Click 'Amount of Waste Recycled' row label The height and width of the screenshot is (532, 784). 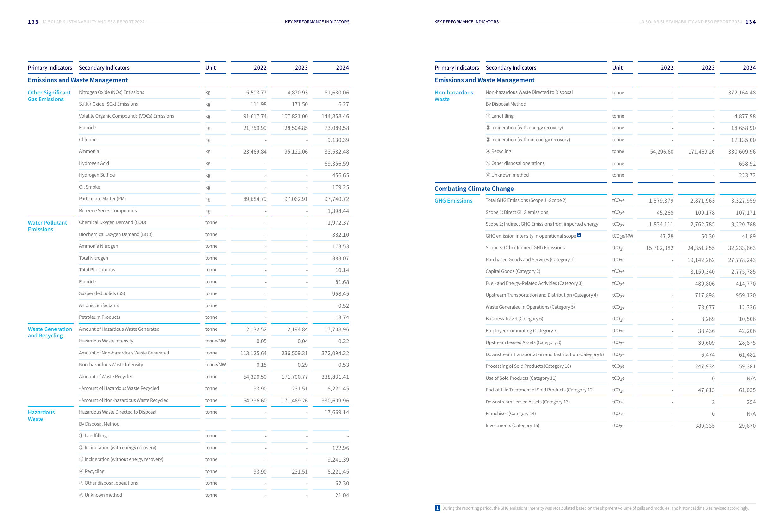click(x=106, y=377)
